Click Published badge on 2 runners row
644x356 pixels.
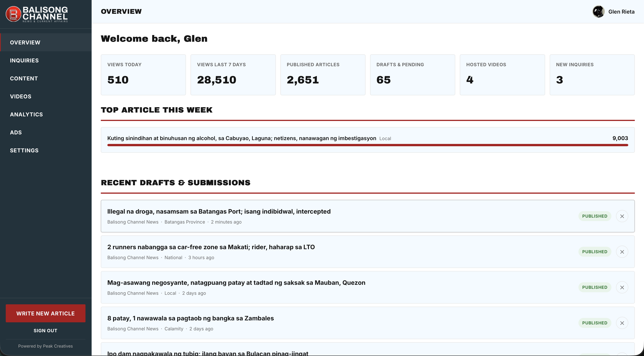595,252
